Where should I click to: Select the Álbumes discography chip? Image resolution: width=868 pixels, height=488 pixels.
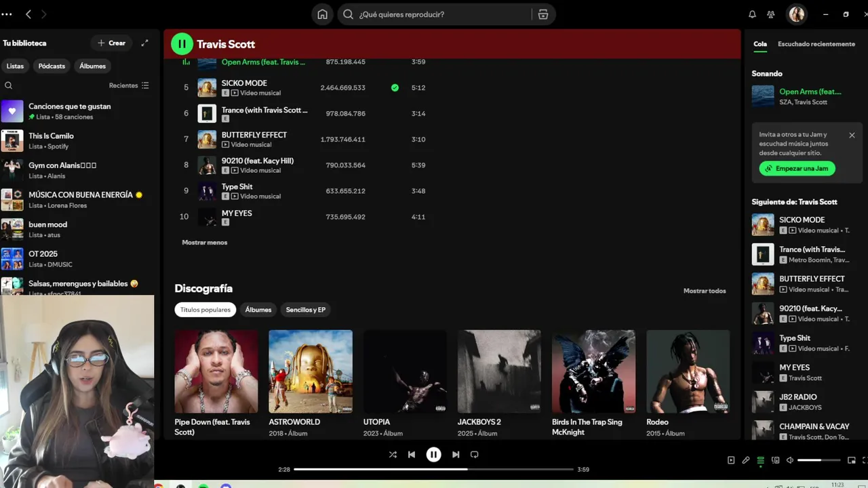point(258,310)
